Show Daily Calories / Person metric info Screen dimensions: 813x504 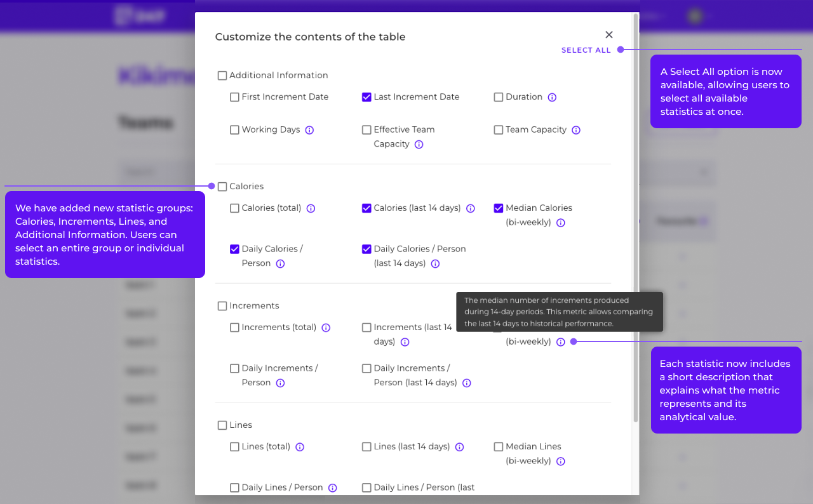pyautogui.click(x=280, y=263)
